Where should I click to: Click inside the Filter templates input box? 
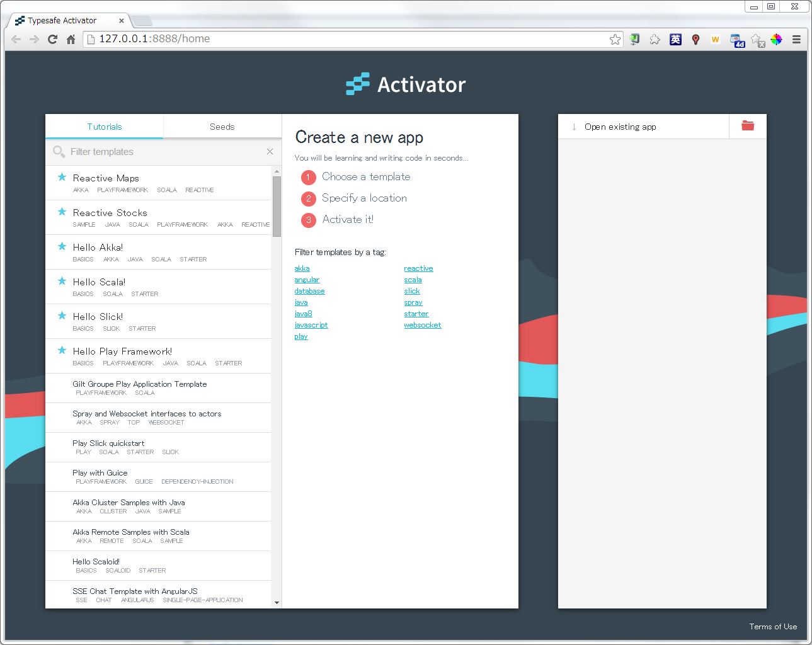click(x=126, y=152)
